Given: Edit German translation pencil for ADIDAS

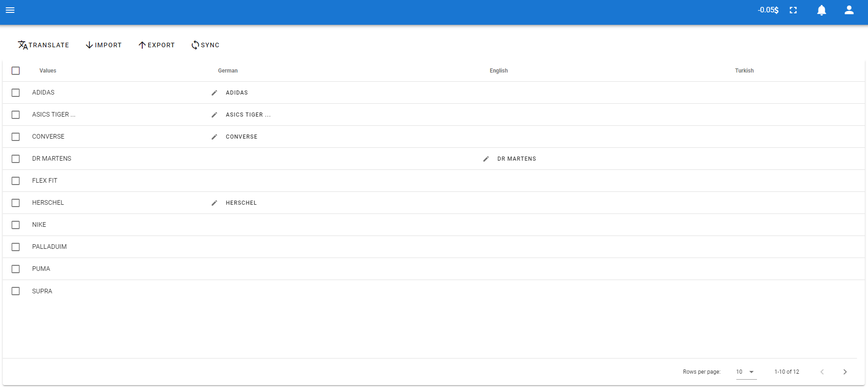Looking at the screenshot, I should [214, 93].
